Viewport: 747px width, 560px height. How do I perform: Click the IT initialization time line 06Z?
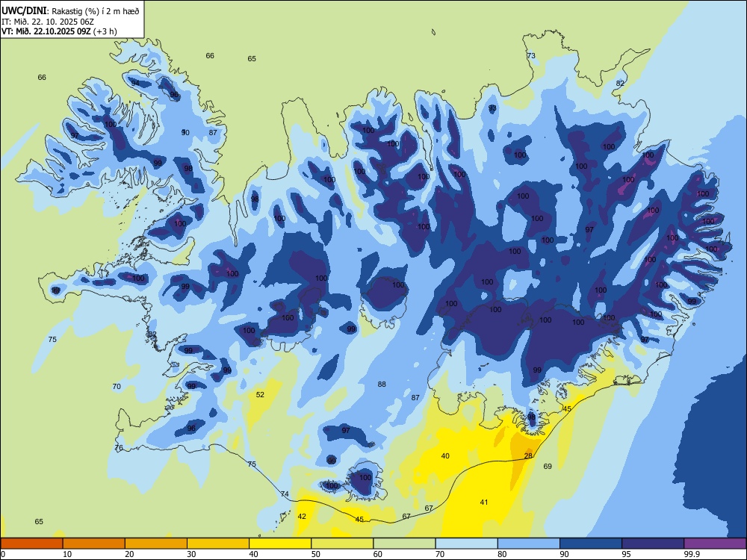tap(48, 22)
